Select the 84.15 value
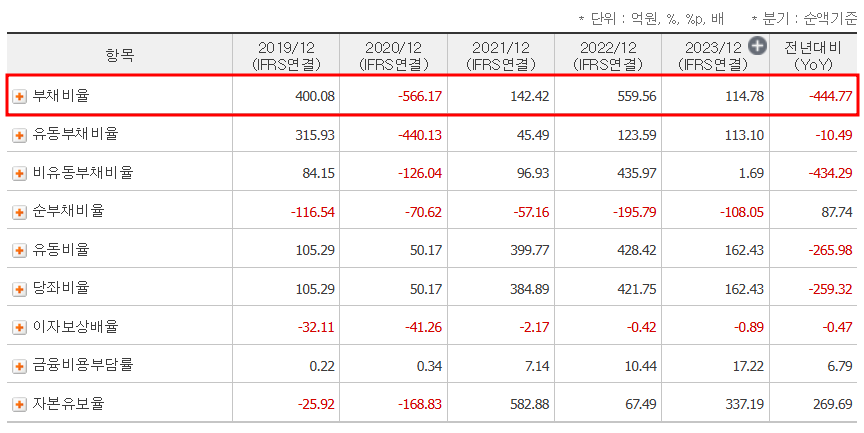 tap(318, 174)
